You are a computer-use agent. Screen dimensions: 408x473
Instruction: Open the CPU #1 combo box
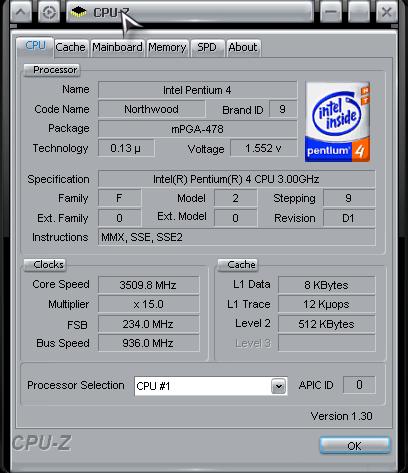tap(211, 386)
